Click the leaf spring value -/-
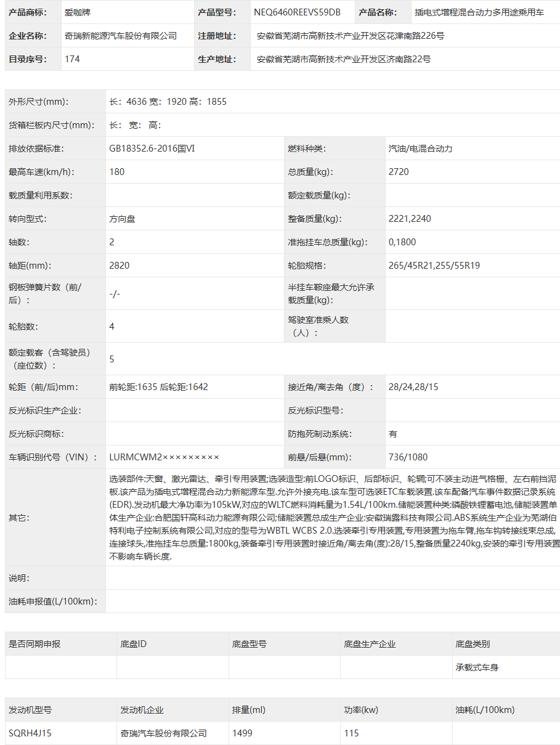560x745 pixels. 115,294
